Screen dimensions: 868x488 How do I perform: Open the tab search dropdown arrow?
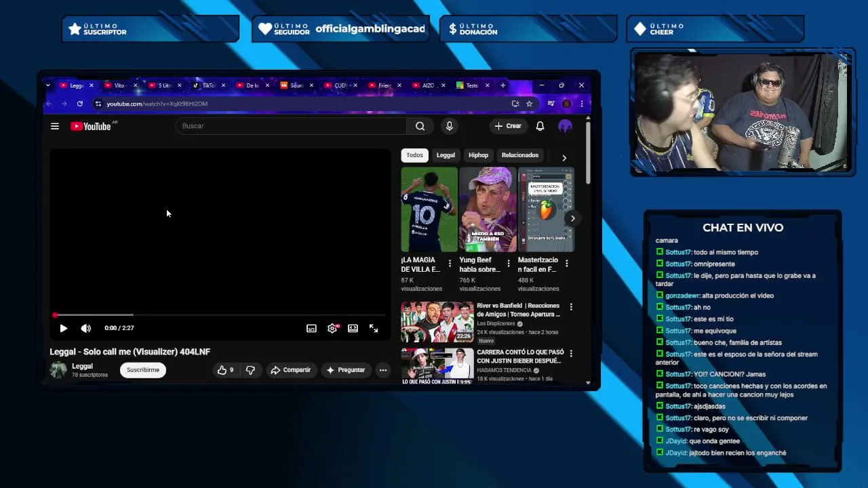click(47, 85)
